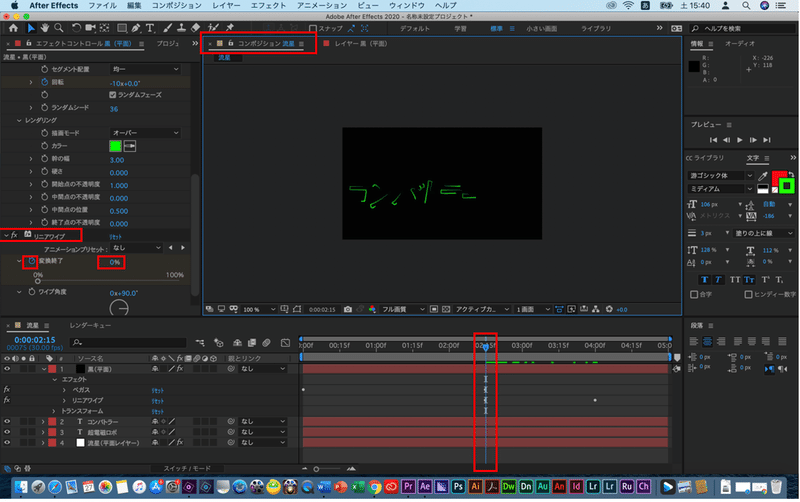Toggle ランダムフェーズ checkbox
The width and height of the screenshot is (800, 502).
(x=113, y=95)
